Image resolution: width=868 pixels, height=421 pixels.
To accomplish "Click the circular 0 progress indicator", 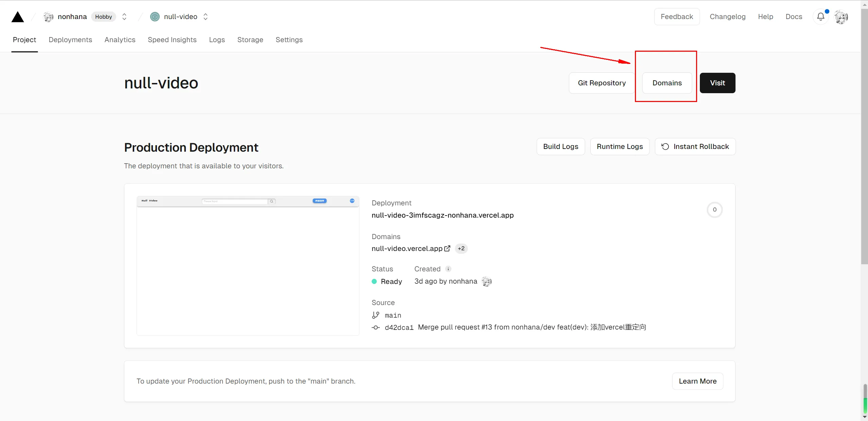I will [x=714, y=210].
